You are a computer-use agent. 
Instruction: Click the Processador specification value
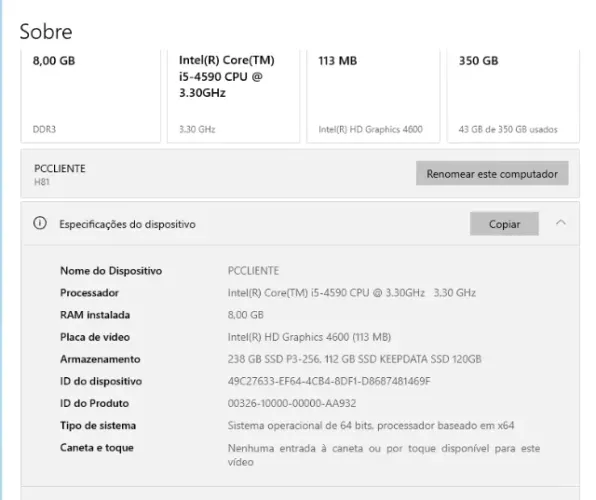click(x=352, y=293)
